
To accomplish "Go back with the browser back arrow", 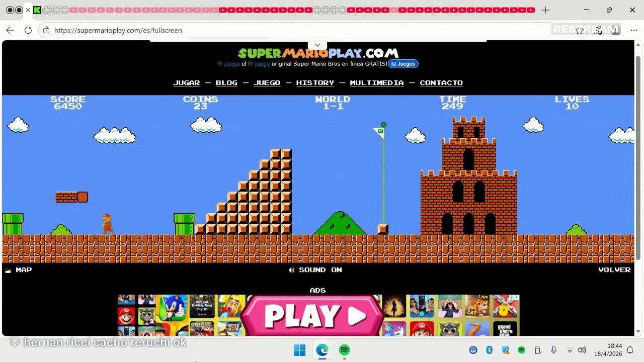I will 10,30.
